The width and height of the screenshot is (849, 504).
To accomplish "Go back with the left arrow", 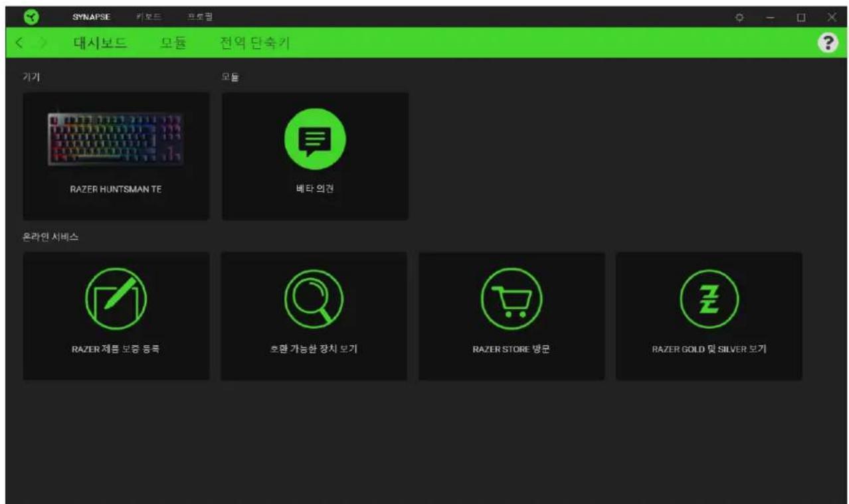I will (19, 44).
